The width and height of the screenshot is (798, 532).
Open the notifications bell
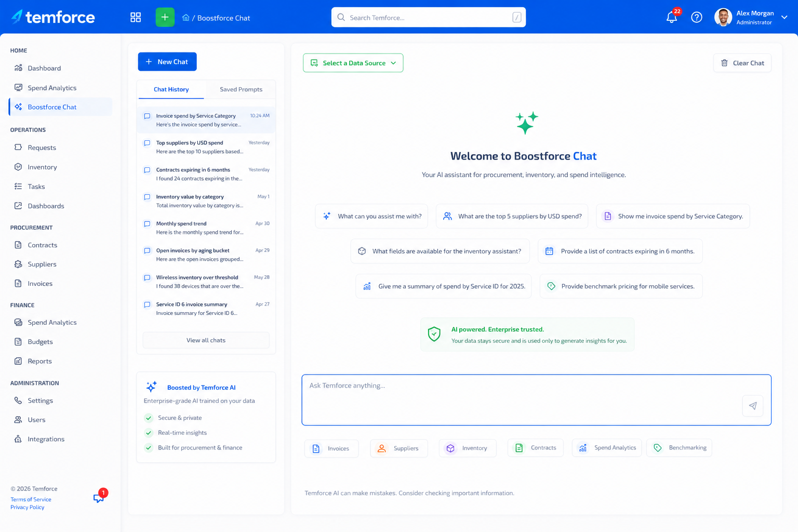672,18
